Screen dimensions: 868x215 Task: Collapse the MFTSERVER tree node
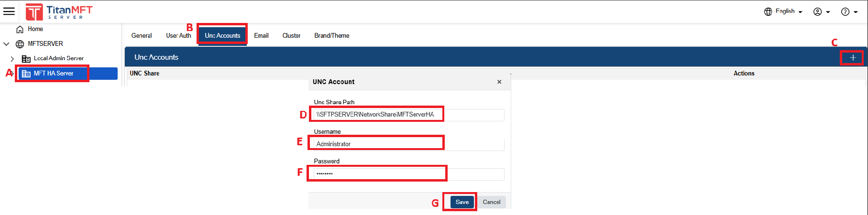(7, 44)
